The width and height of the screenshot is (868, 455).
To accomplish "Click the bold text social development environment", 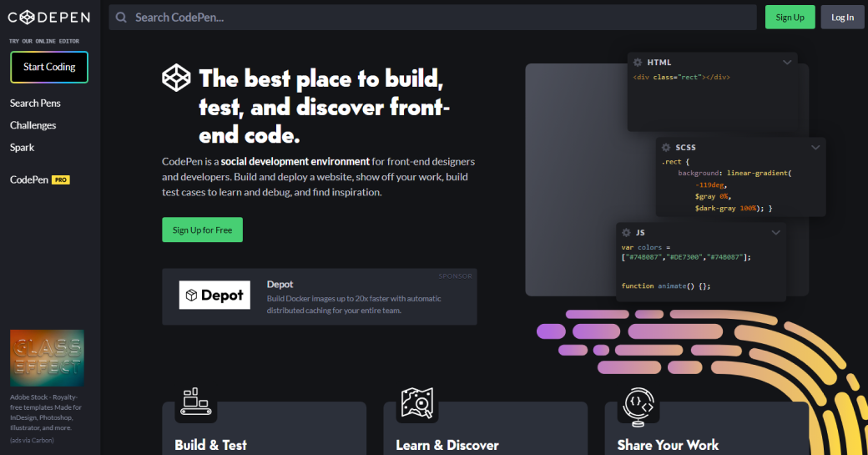I will (x=295, y=162).
